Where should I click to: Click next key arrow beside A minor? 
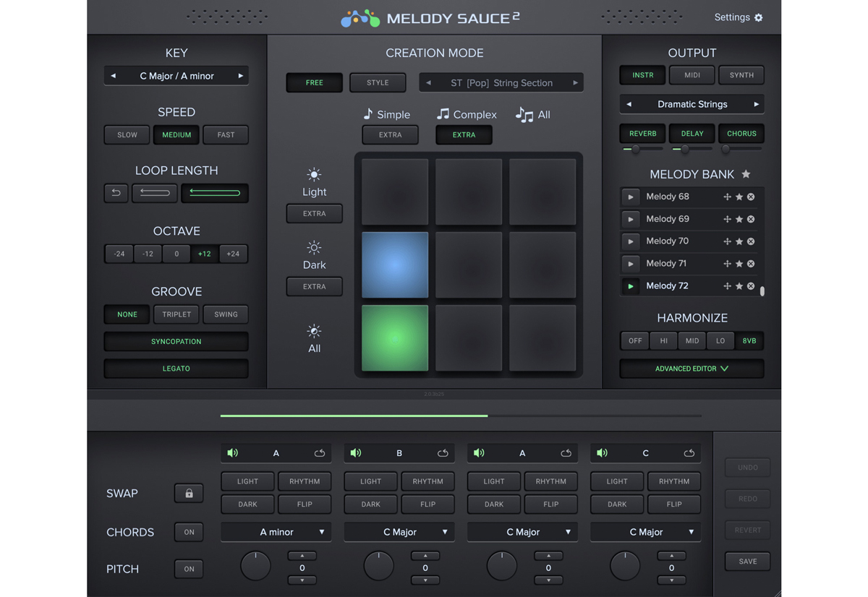(x=241, y=76)
